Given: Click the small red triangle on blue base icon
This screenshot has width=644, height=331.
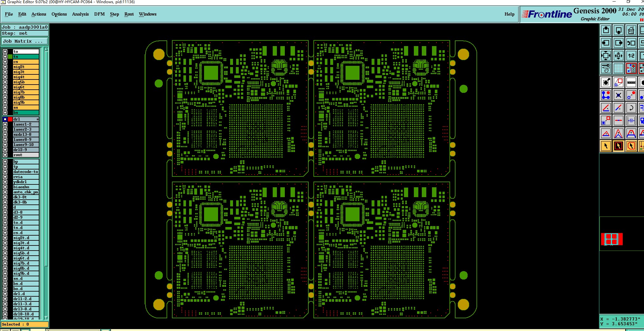Looking at the screenshot, I should coord(606,133).
